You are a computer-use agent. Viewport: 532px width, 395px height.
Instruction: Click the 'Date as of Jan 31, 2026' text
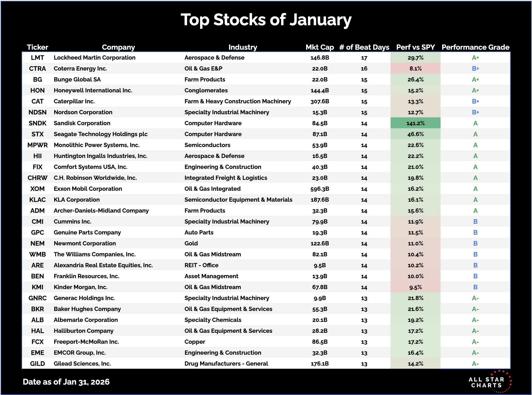pyautogui.click(x=66, y=382)
